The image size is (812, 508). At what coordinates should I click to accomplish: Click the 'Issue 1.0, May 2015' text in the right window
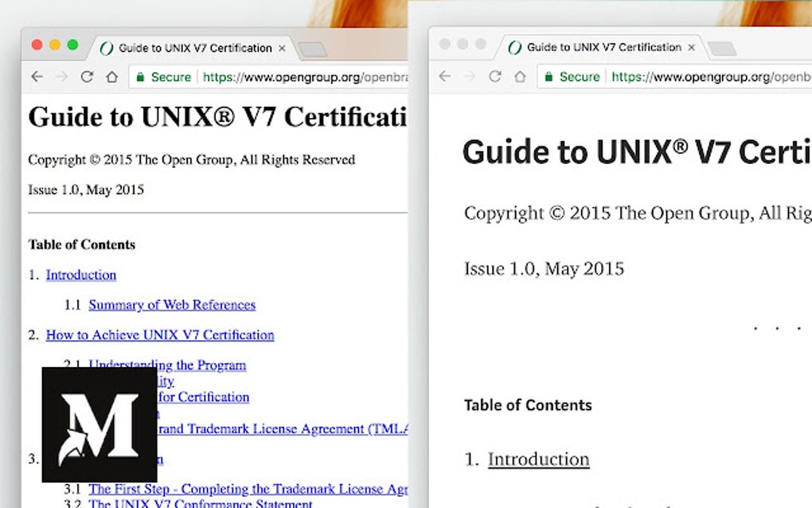(x=545, y=269)
